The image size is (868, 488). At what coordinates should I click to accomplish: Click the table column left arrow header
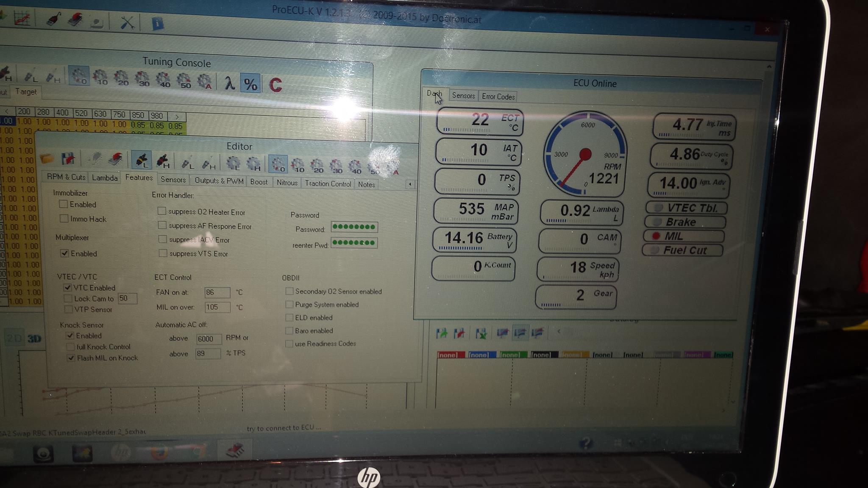coord(7,111)
